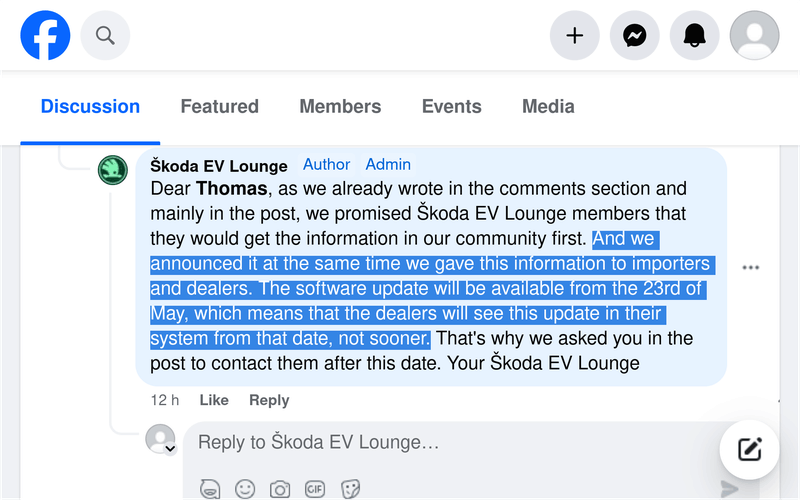
Task: Switch commenting identity via avatar arrow
Action: [170, 449]
